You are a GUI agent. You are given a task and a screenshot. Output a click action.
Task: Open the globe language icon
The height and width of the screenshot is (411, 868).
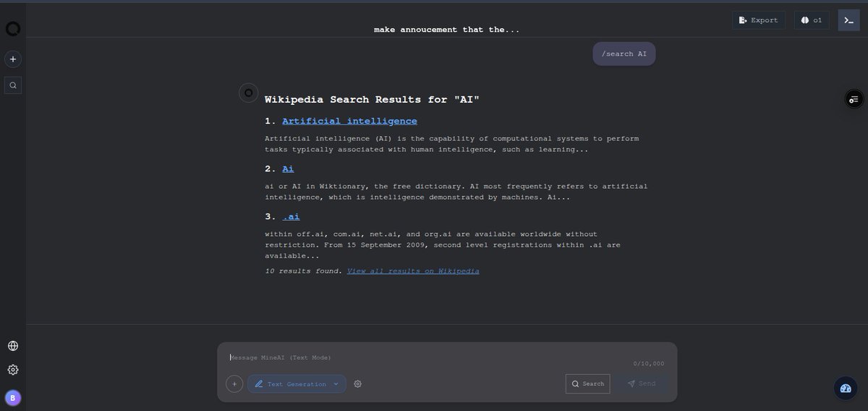click(13, 346)
